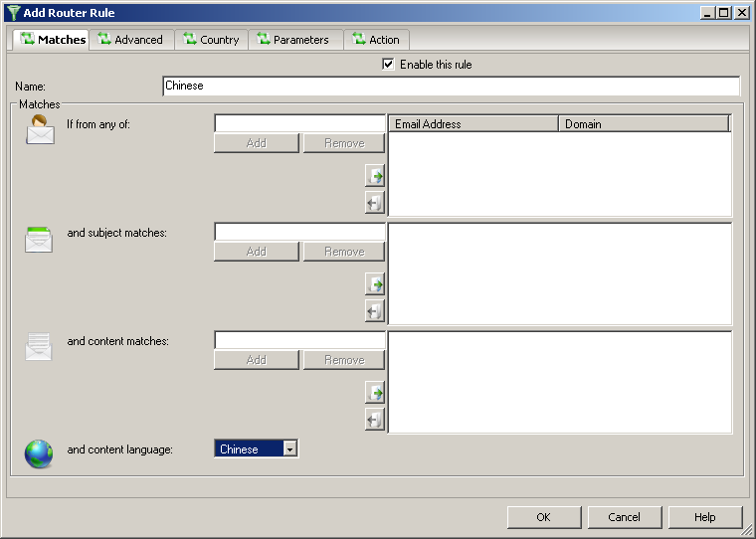Click the subject matches text input
Screen dimensions: 756x539
[299, 232]
